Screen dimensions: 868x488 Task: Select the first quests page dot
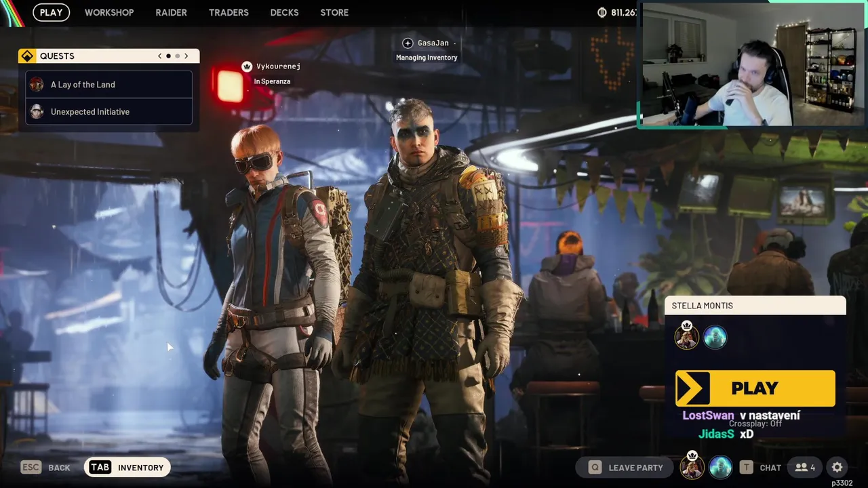pyautogui.click(x=169, y=56)
